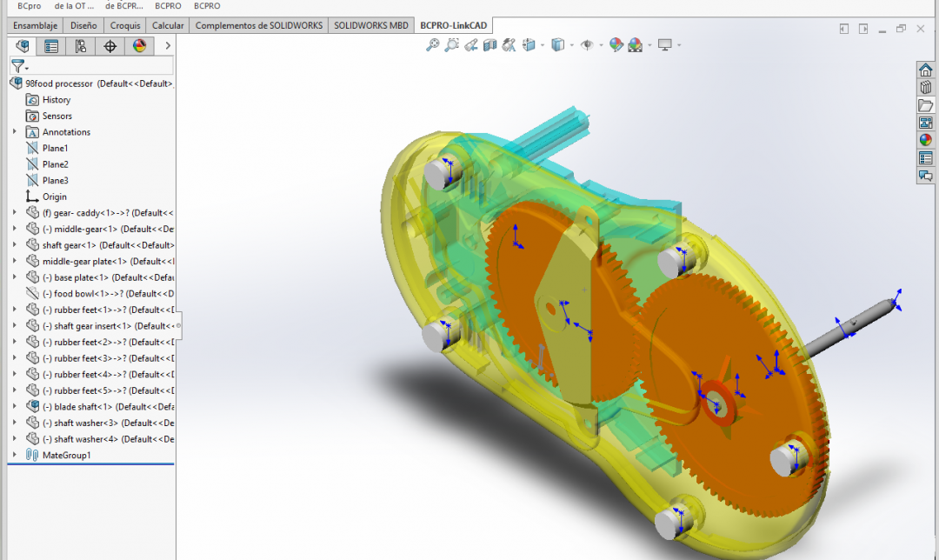Open View Palette in task pane
Image resolution: width=939 pixels, height=560 pixels.
click(925, 123)
